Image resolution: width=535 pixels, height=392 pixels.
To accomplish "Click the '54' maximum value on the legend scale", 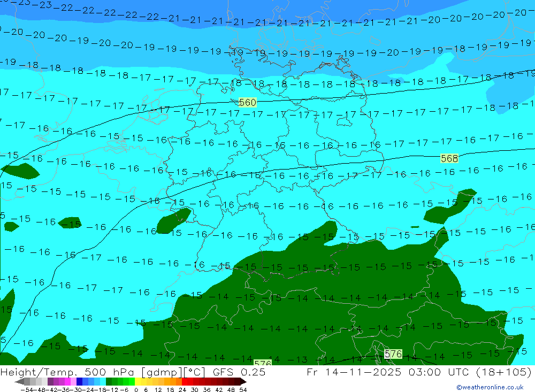I will pyautogui.click(x=243, y=390).
